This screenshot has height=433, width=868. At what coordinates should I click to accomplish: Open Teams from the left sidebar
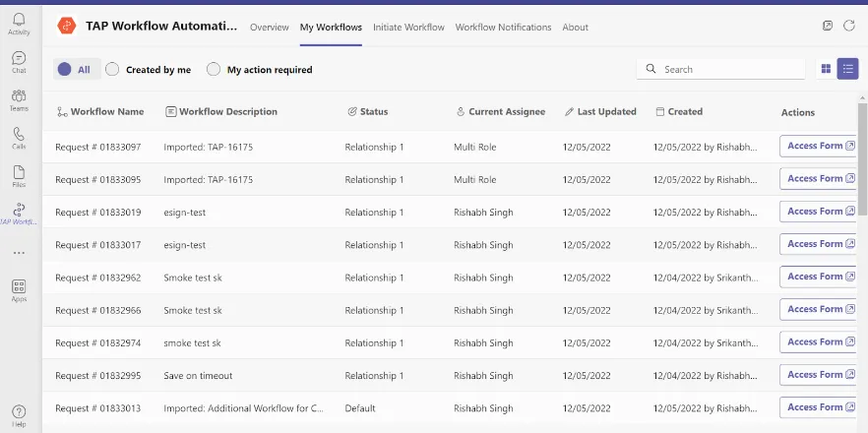[19, 100]
